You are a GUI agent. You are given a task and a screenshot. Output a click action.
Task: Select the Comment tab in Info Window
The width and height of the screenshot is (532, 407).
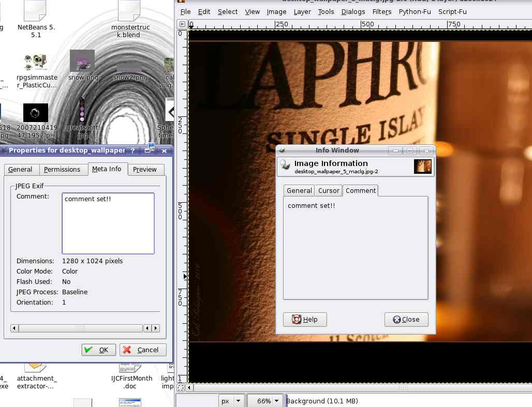coord(360,191)
